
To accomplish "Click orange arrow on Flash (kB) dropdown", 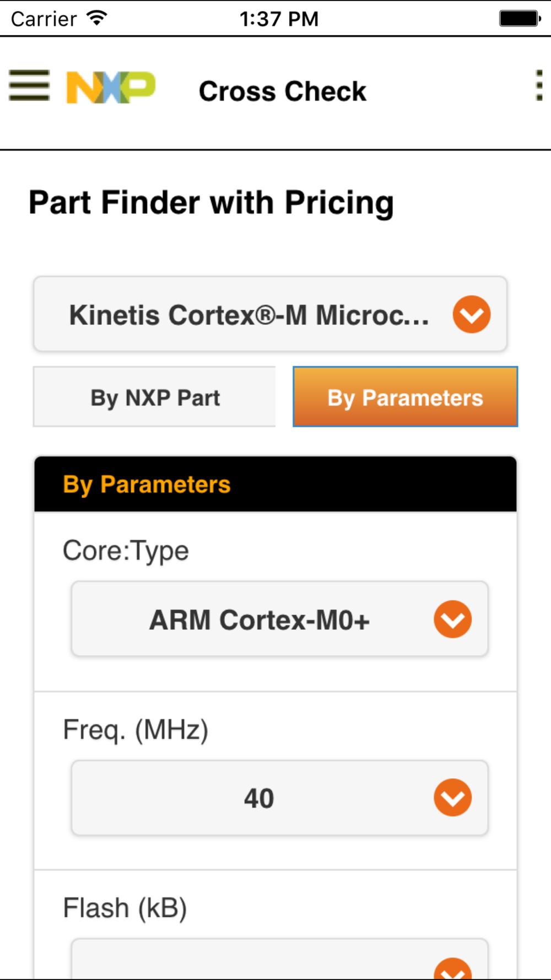I will point(453,969).
